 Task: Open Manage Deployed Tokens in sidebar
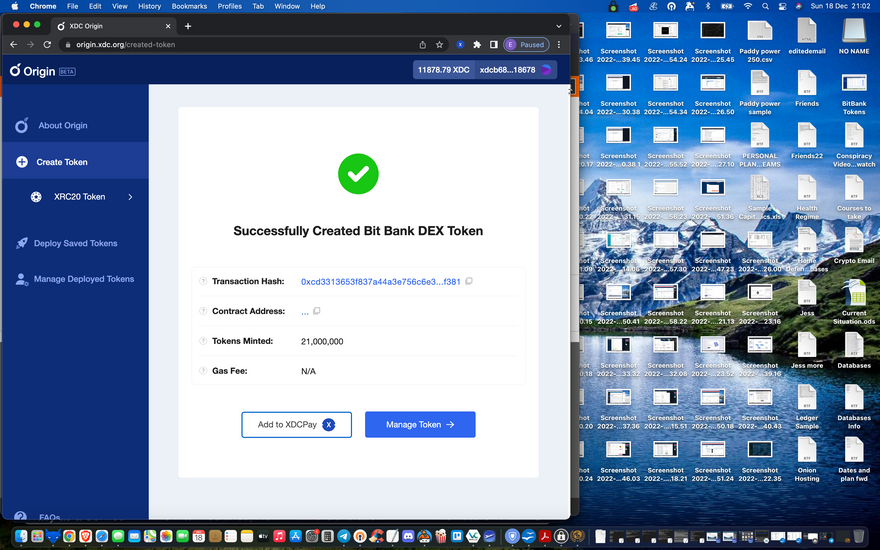coord(83,279)
